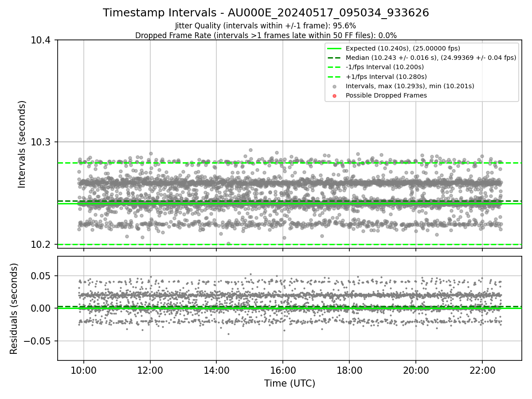Click the '10.3' y-axis tick label
The height and width of the screenshot is (399, 532).
click(x=41, y=142)
